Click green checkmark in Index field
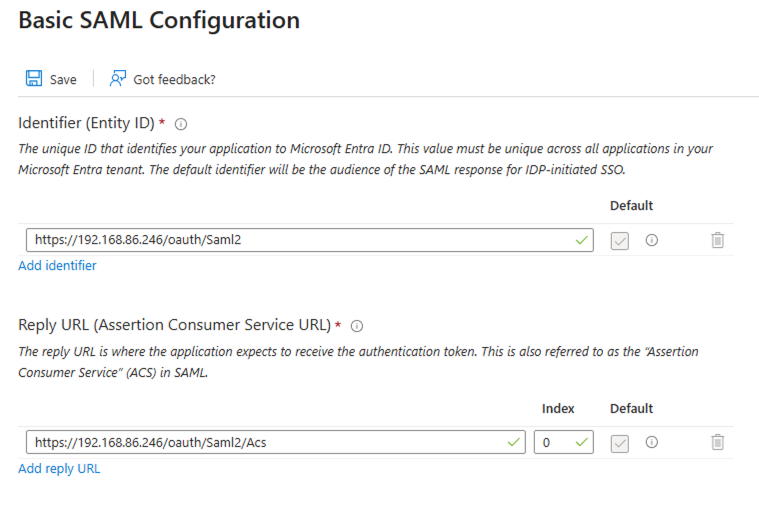 click(582, 442)
